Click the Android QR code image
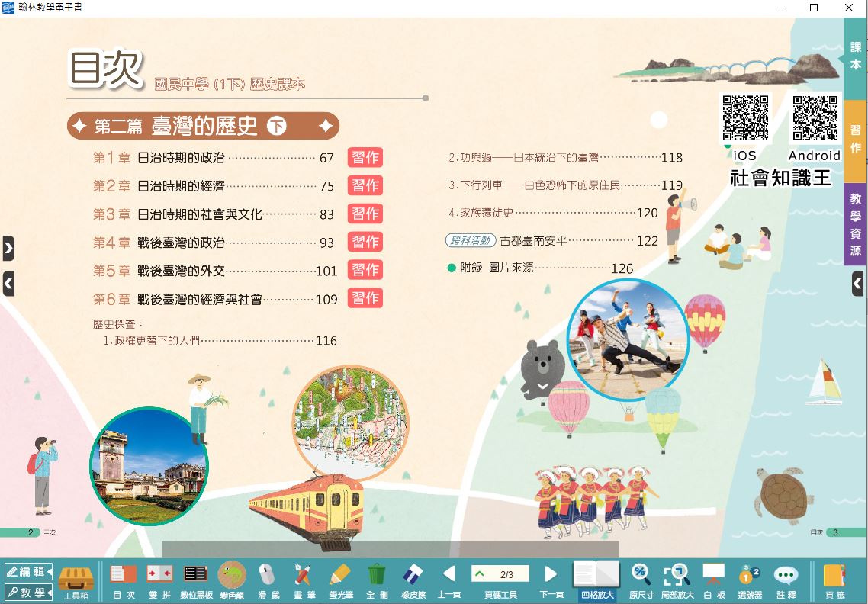The image size is (868, 604). 814,119
